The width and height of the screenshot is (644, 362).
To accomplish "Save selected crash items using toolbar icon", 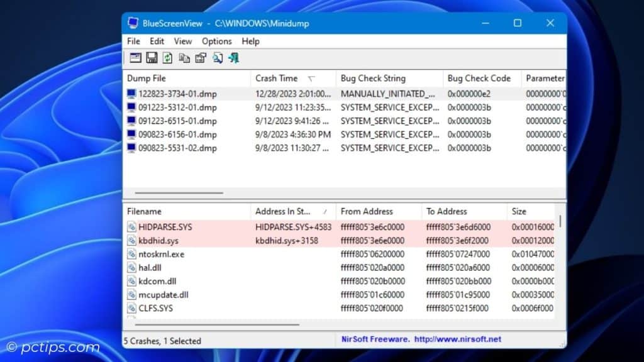I will tap(152, 58).
